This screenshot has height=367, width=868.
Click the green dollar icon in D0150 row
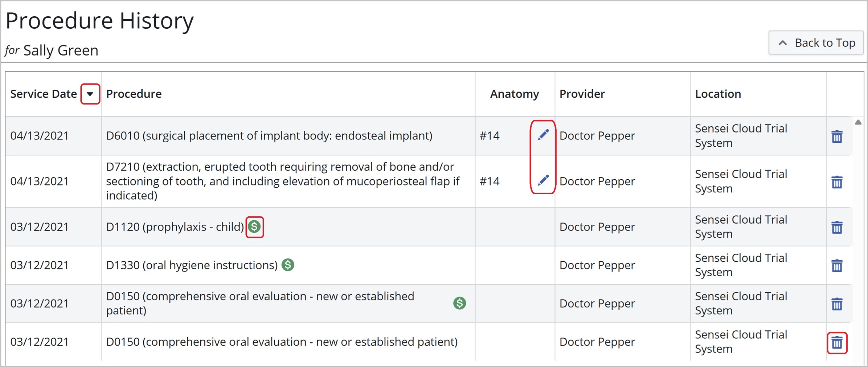459,303
